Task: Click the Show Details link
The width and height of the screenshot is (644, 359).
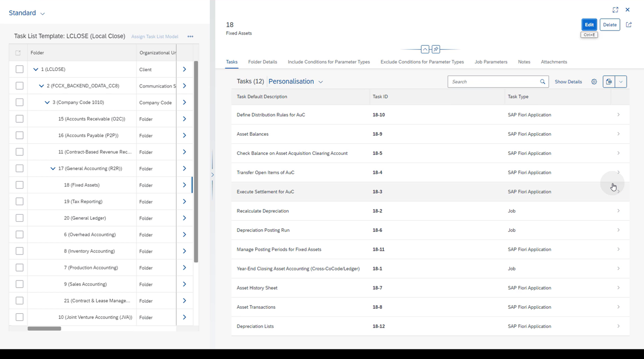Action: [568, 81]
